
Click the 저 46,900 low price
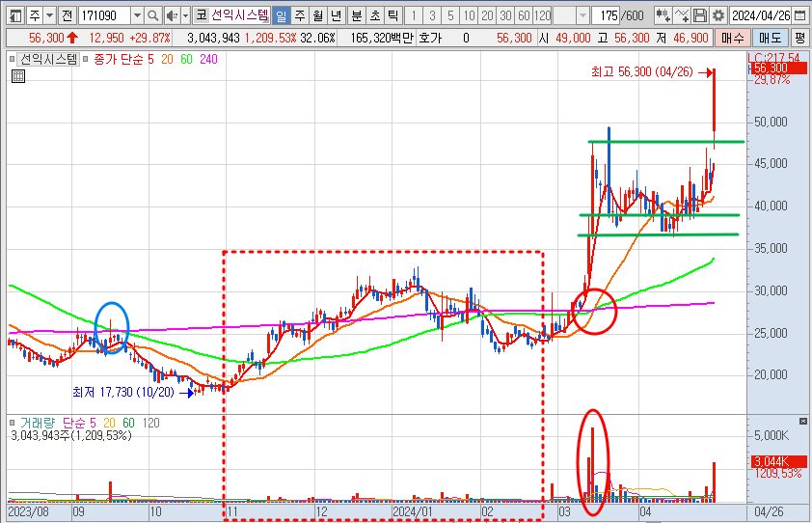[x=683, y=38]
